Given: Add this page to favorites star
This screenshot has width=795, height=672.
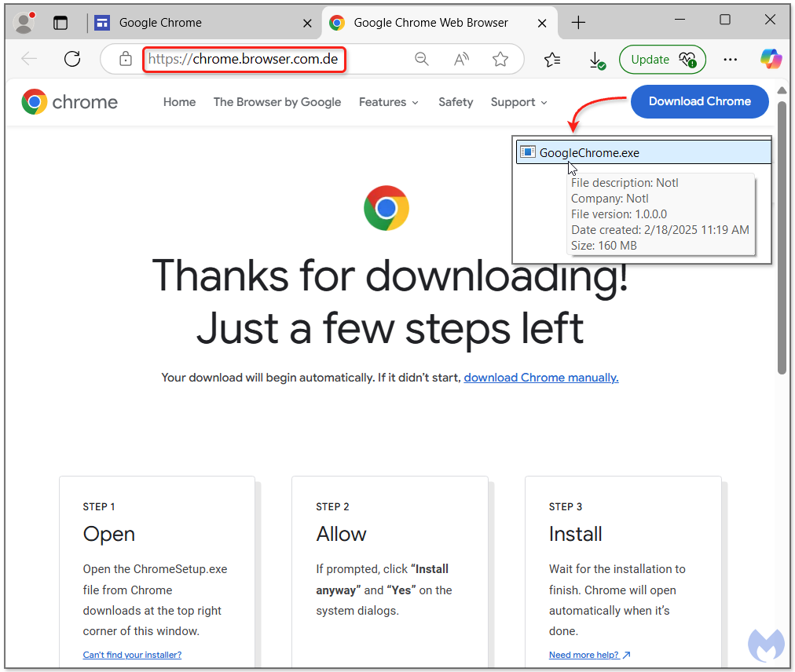Looking at the screenshot, I should click(x=500, y=60).
